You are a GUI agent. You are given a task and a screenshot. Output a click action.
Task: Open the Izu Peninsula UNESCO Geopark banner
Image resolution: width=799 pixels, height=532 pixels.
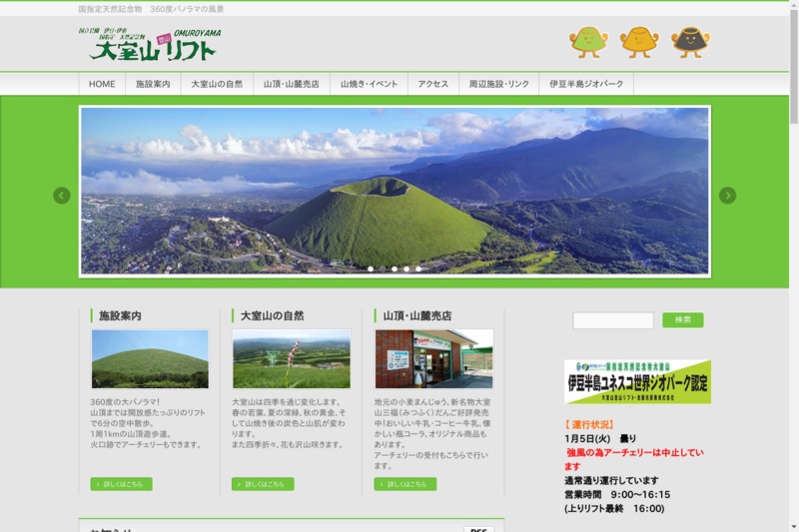(x=637, y=381)
